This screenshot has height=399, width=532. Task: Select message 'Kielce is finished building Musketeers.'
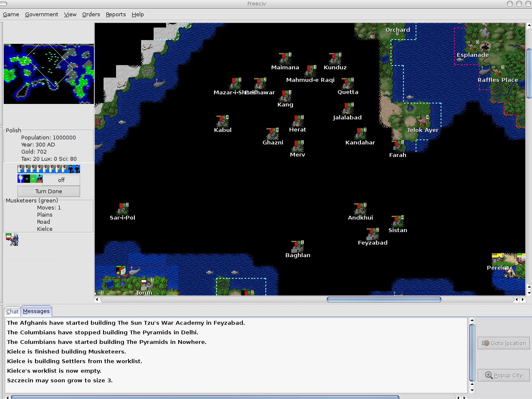(67, 351)
